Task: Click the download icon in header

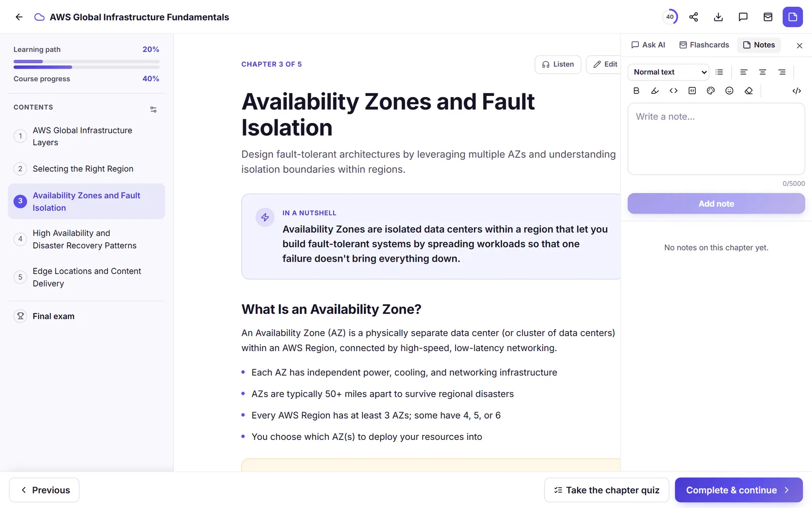Action: (x=718, y=17)
